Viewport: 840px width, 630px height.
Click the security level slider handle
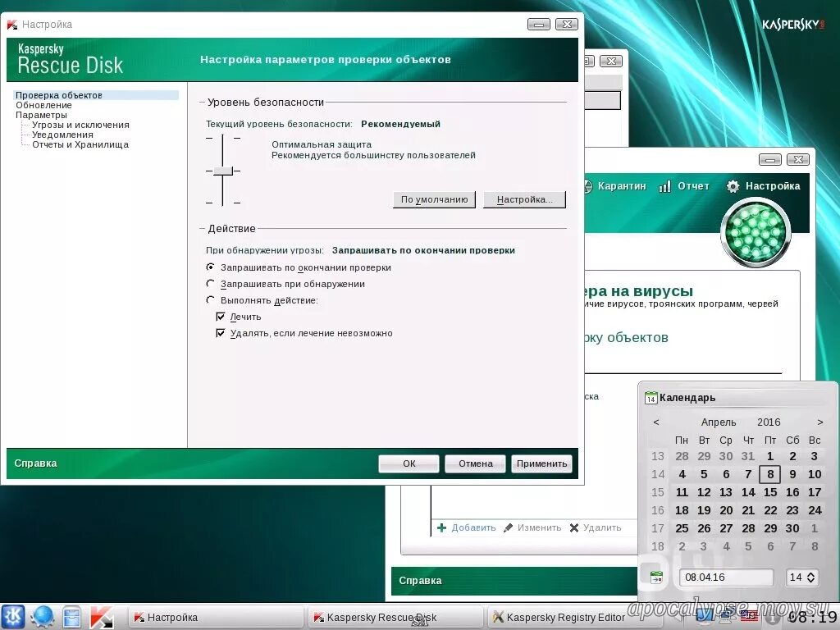(x=223, y=171)
